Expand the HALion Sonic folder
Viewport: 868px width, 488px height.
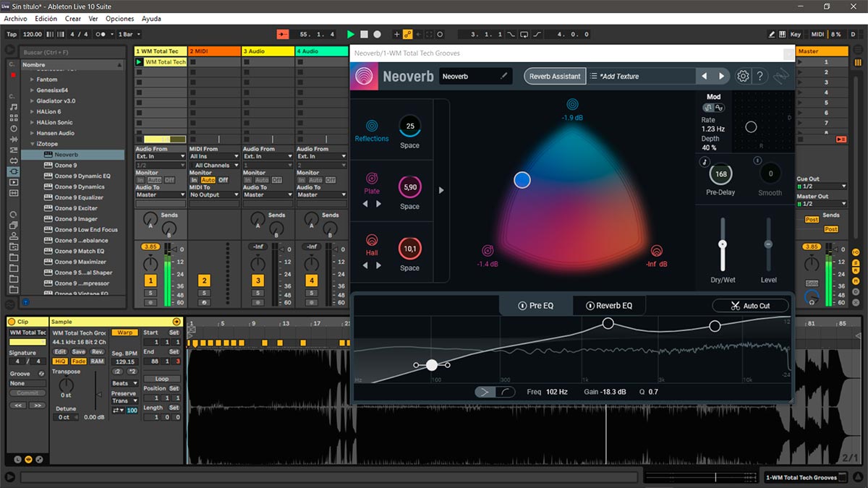click(33, 122)
